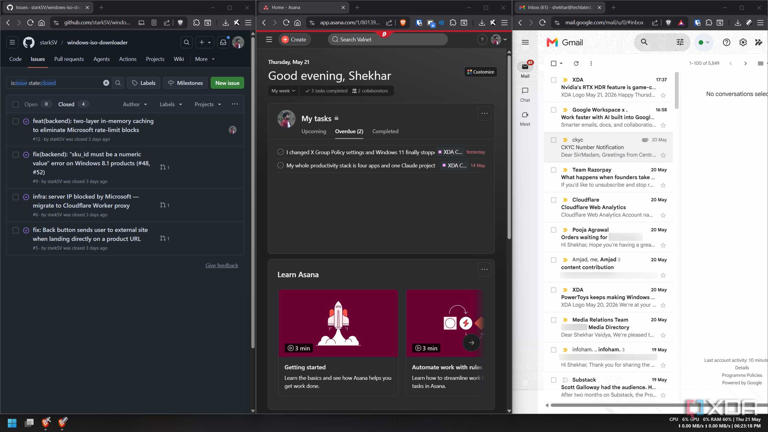Click Brave shield icon in Asana window
The image size is (768, 432).
pos(403,23)
